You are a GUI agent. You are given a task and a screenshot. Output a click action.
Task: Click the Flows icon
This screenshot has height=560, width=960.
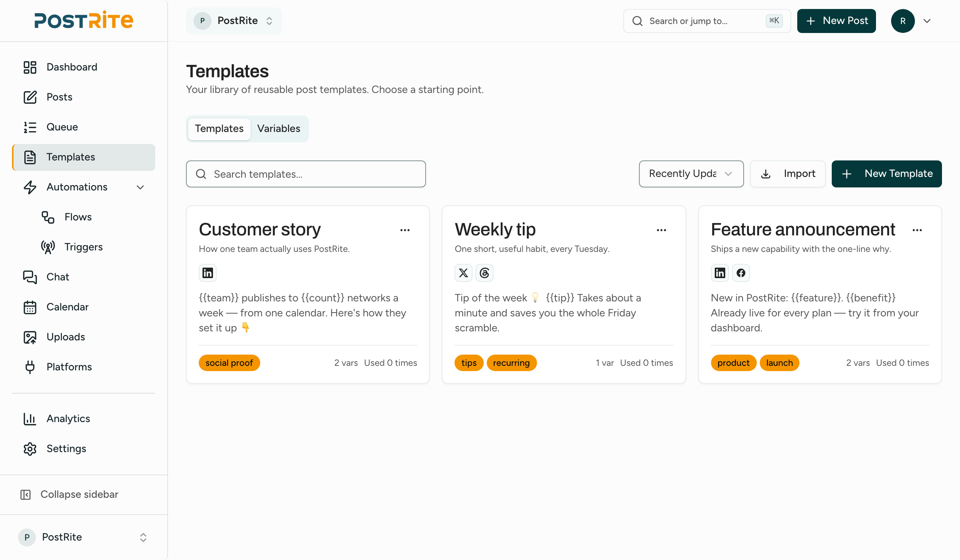tap(48, 217)
